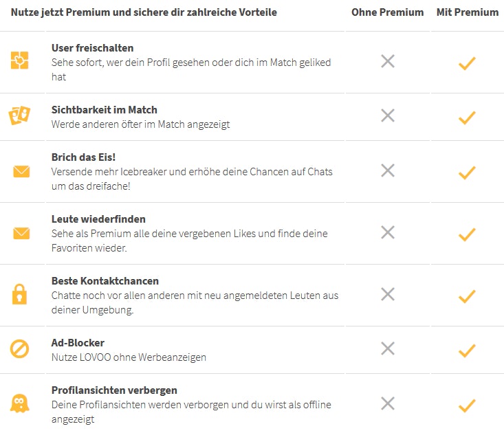Click the User freischalten puzzle icon
This screenshot has width=504, height=433.
point(20,61)
